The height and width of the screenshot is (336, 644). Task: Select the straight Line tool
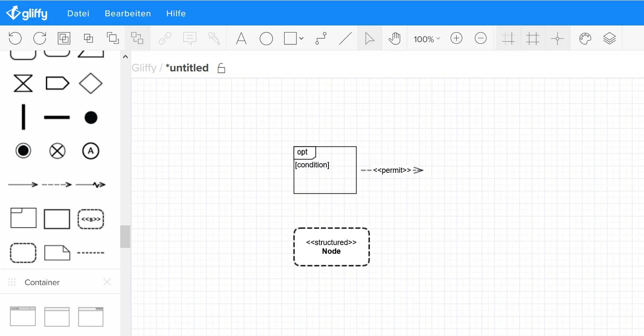tap(346, 38)
